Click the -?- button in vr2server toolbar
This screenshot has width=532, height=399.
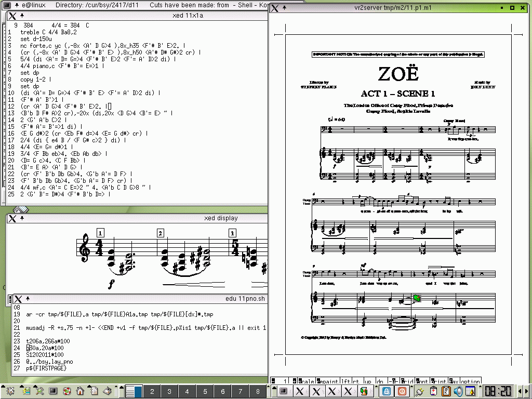(x=393, y=381)
